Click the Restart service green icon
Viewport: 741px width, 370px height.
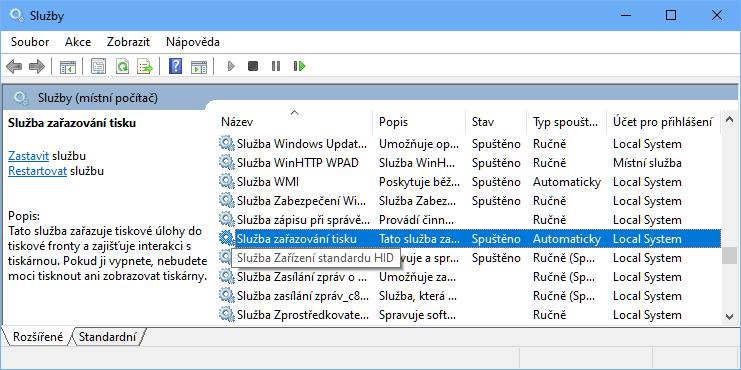[x=300, y=67]
